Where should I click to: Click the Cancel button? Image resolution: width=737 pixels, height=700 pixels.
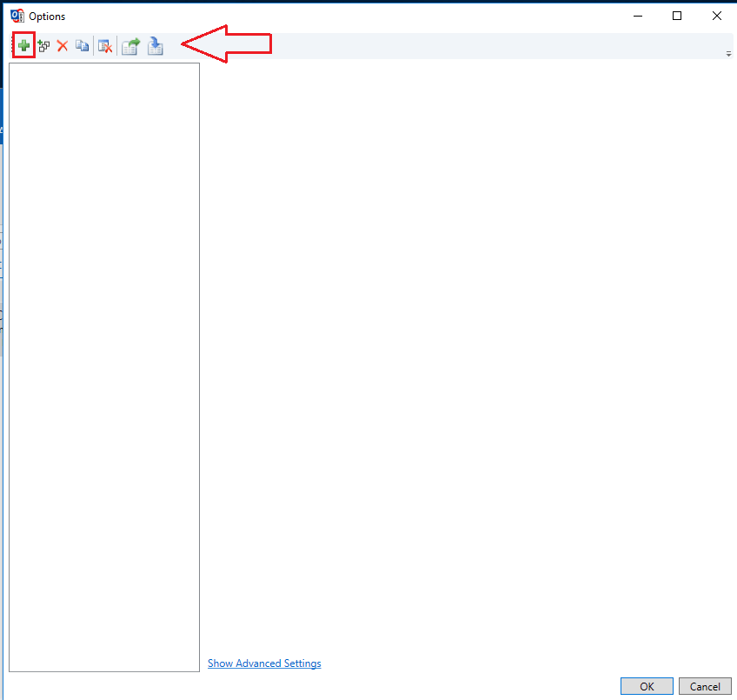pyautogui.click(x=705, y=686)
